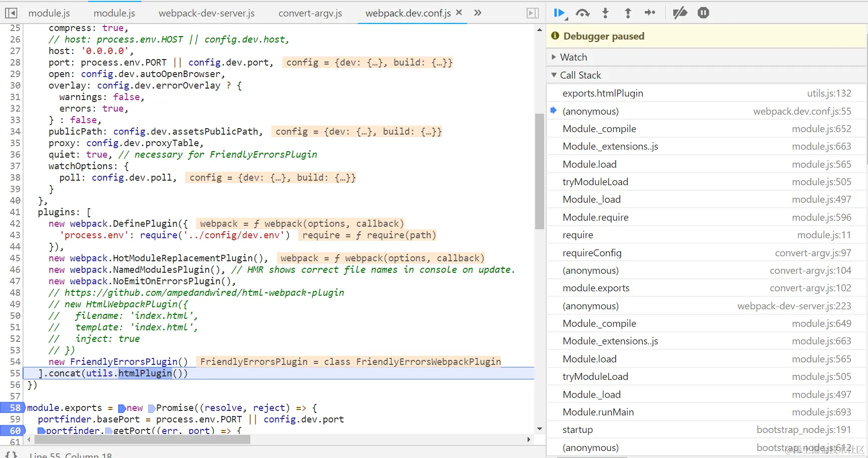Image resolution: width=868 pixels, height=458 pixels.
Task: Click the editor horizontal scrollbar thumb
Action: pos(142,439)
